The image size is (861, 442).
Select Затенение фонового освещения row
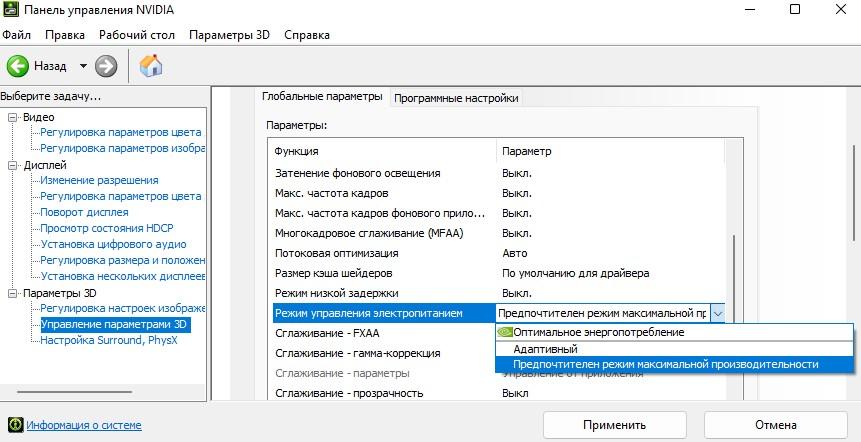499,173
